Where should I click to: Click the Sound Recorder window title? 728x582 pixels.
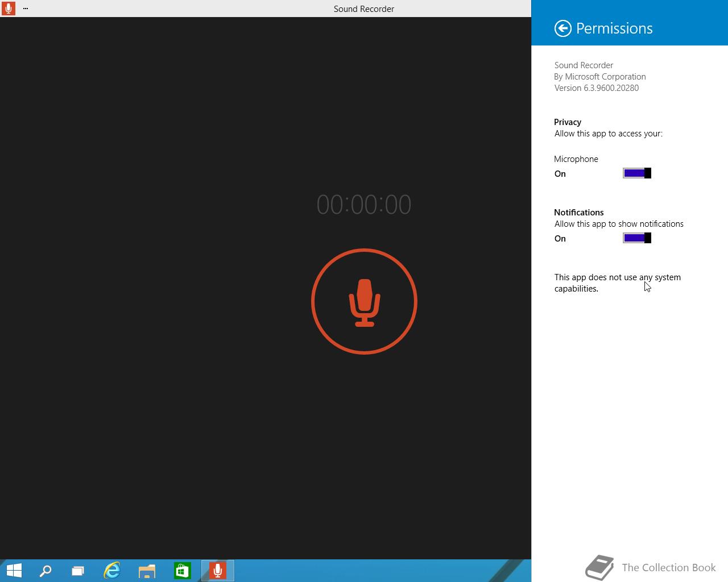364,9
